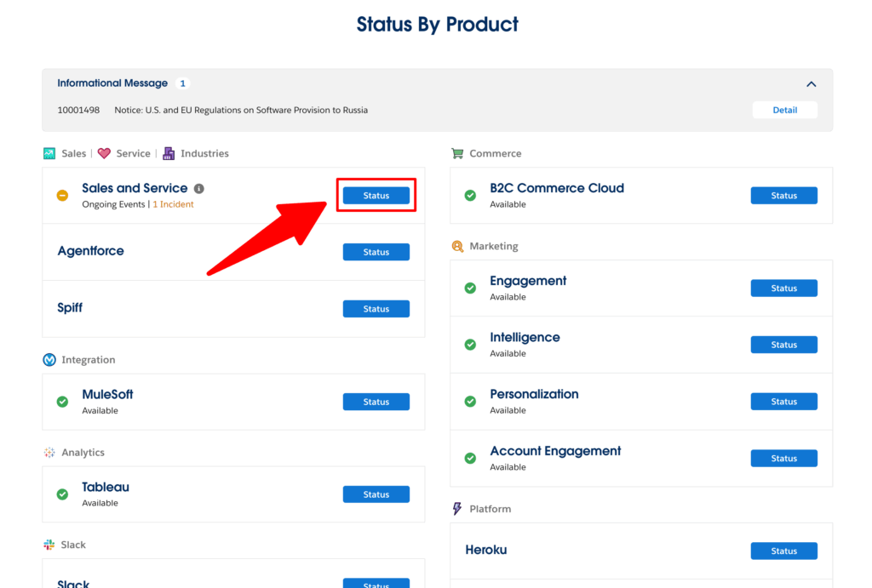The image size is (872, 588).
Task: Open Status for Sales and Service
Action: tap(376, 196)
